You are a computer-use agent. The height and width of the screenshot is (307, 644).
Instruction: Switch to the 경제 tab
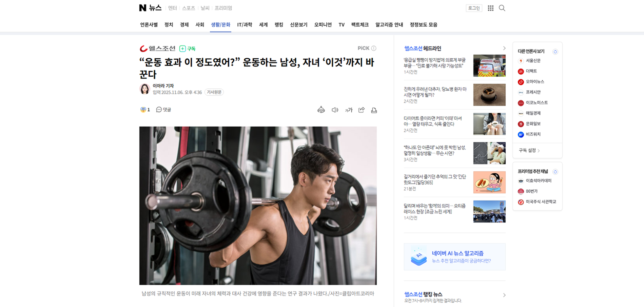coord(184,25)
